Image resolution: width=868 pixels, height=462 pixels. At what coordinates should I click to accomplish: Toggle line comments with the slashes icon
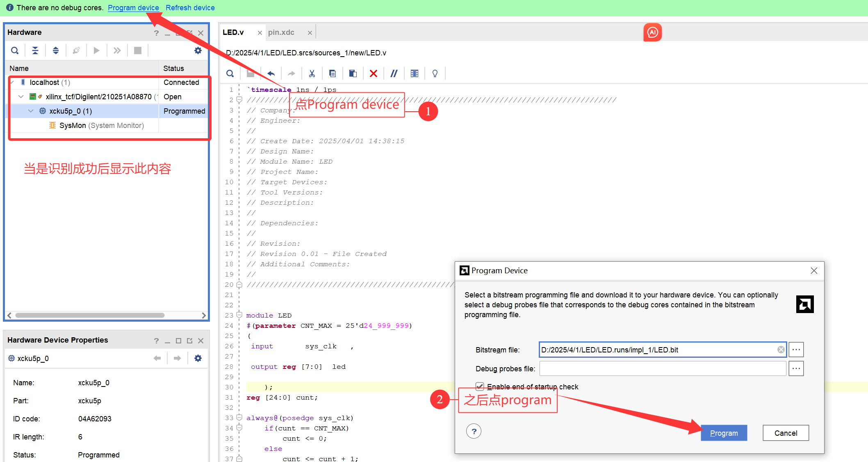point(394,73)
